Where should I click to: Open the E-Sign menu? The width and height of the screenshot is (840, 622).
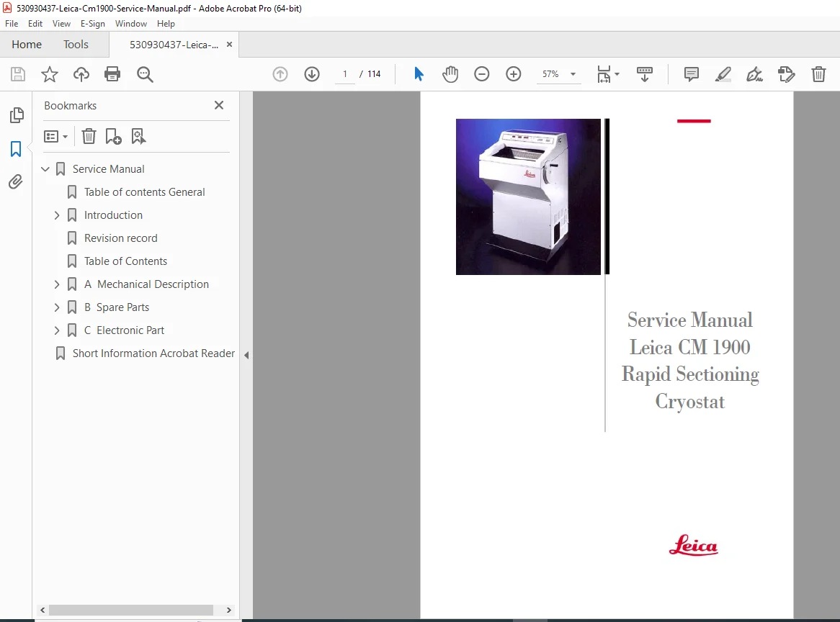click(93, 24)
